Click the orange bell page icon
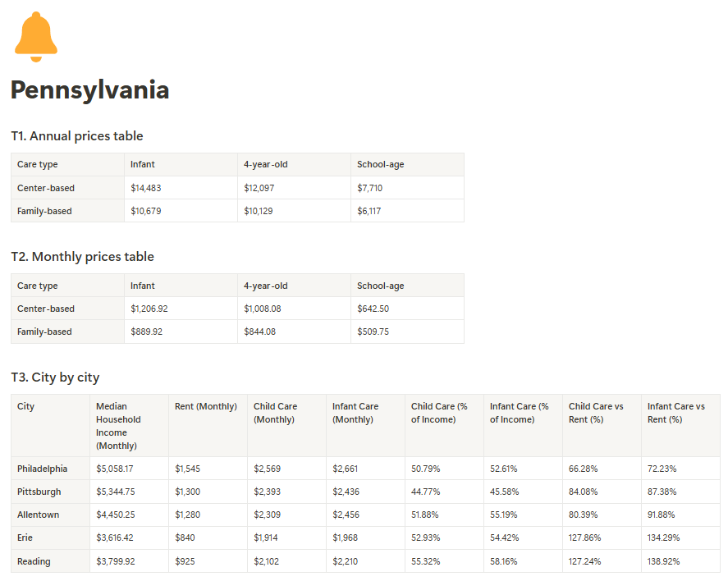Image resolution: width=728 pixels, height=581 pixels. point(36,37)
